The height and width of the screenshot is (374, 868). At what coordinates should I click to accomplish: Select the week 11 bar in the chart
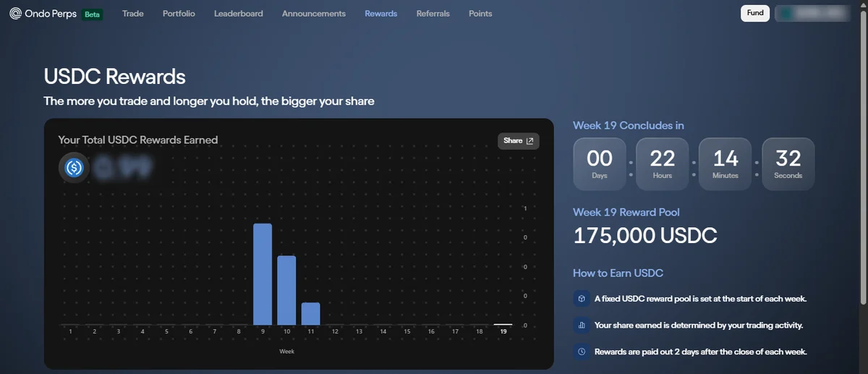point(311,314)
